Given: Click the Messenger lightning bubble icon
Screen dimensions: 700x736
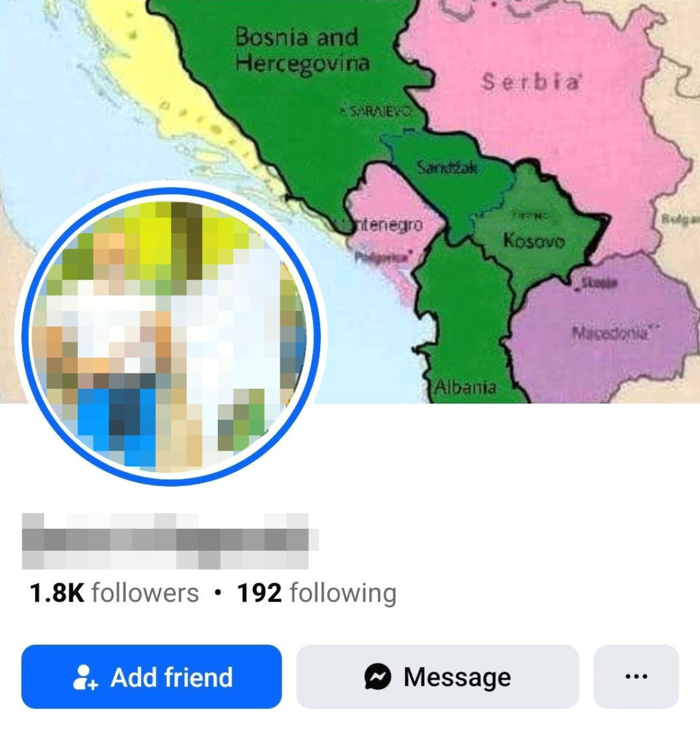Looking at the screenshot, I should point(378,677).
